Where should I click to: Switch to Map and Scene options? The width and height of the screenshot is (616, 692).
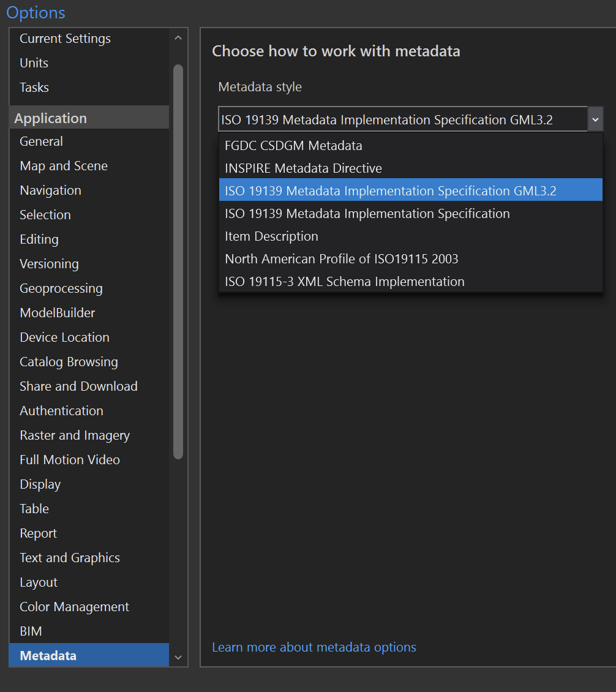[x=64, y=166]
